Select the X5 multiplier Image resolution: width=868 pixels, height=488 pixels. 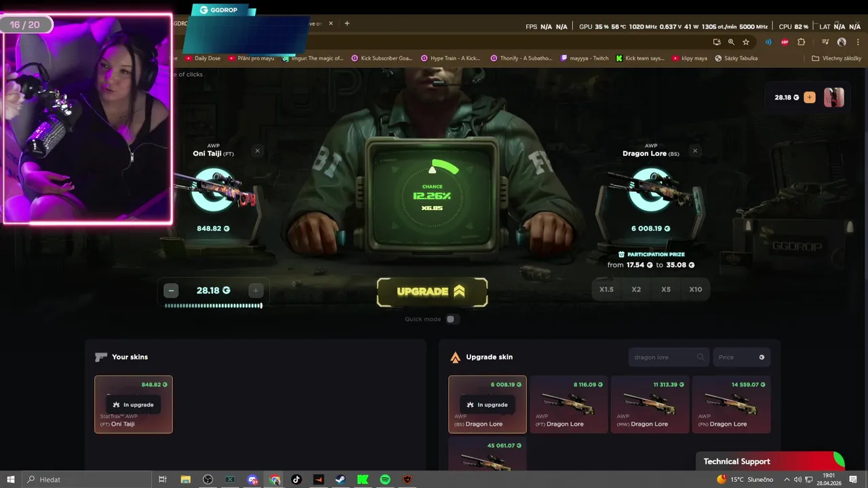(x=666, y=289)
